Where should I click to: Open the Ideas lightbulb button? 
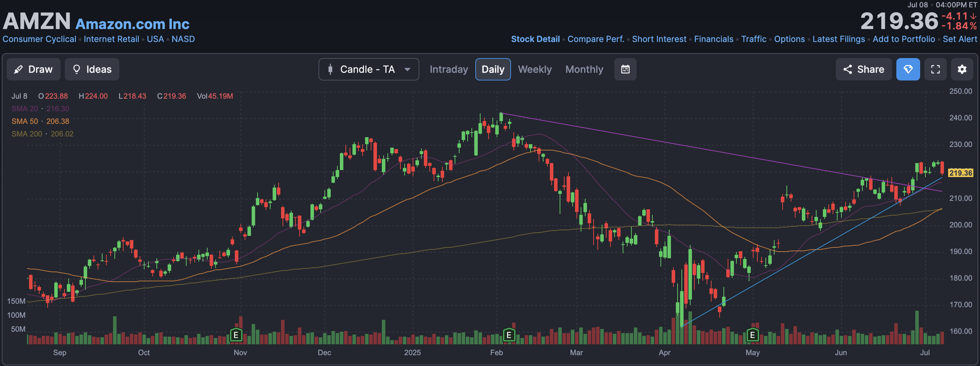coord(92,69)
